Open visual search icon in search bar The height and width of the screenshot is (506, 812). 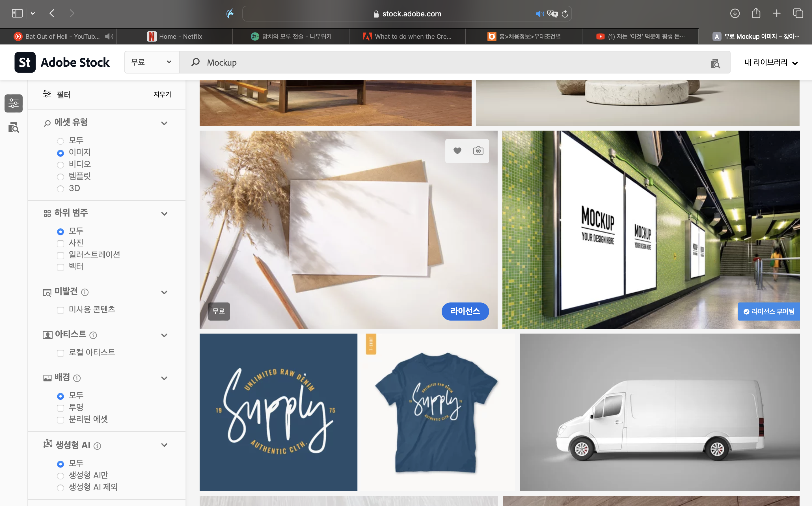click(x=715, y=63)
